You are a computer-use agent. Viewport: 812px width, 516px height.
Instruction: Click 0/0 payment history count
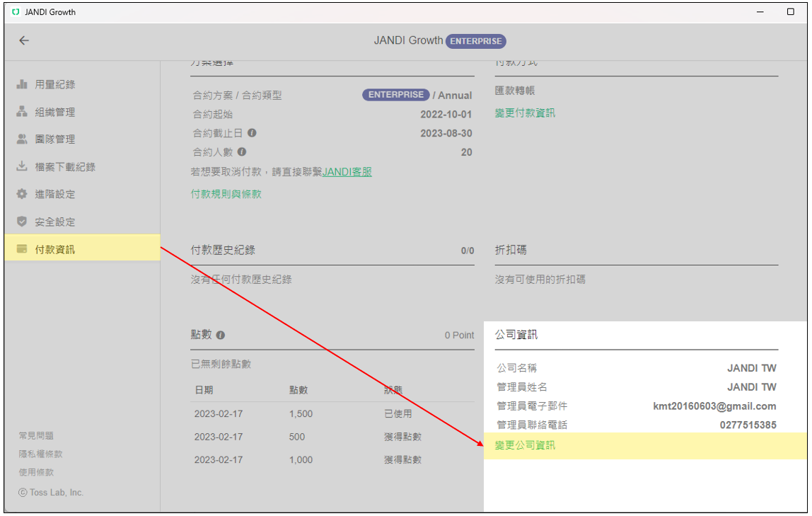[467, 251]
